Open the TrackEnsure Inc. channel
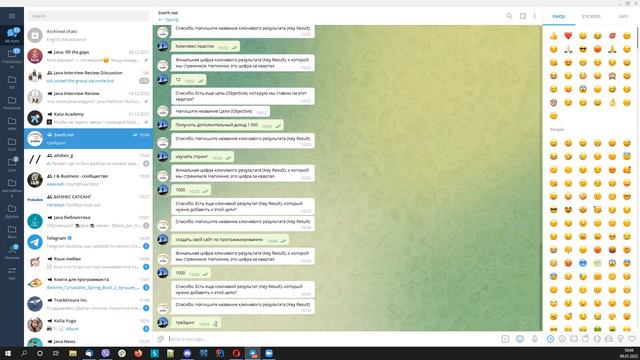The width and height of the screenshot is (640, 360). click(x=88, y=304)
